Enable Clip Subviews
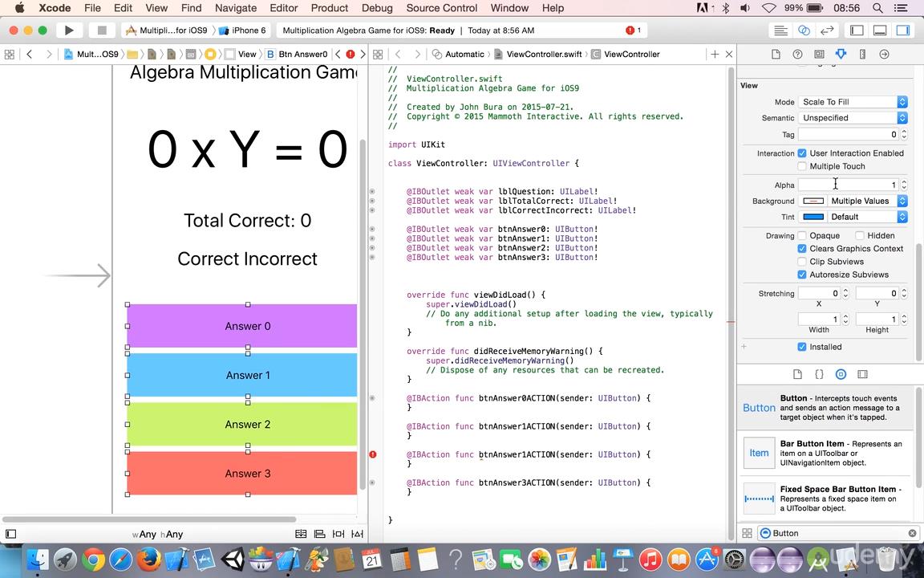Screen dimensions: 924x578 [802, 261]
